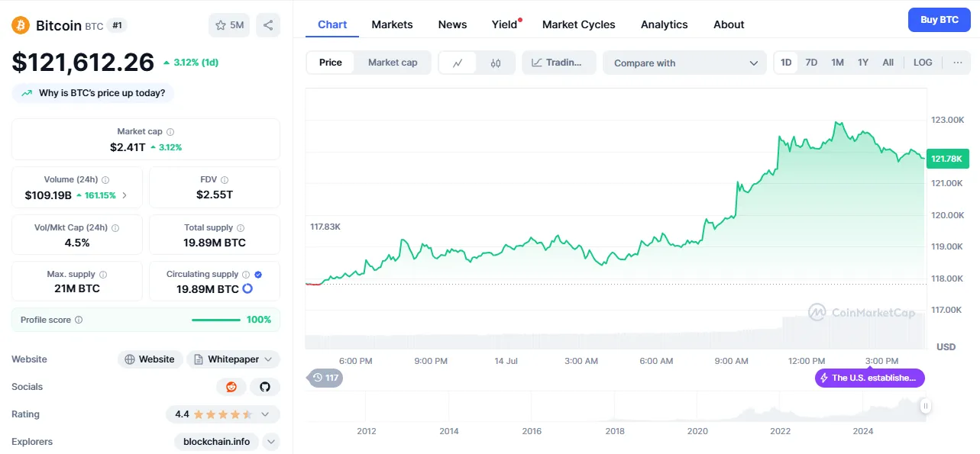Viewport: 980px width, 454px height.
Task: Click the share icon next to Bitcoin
Action: 268,25
